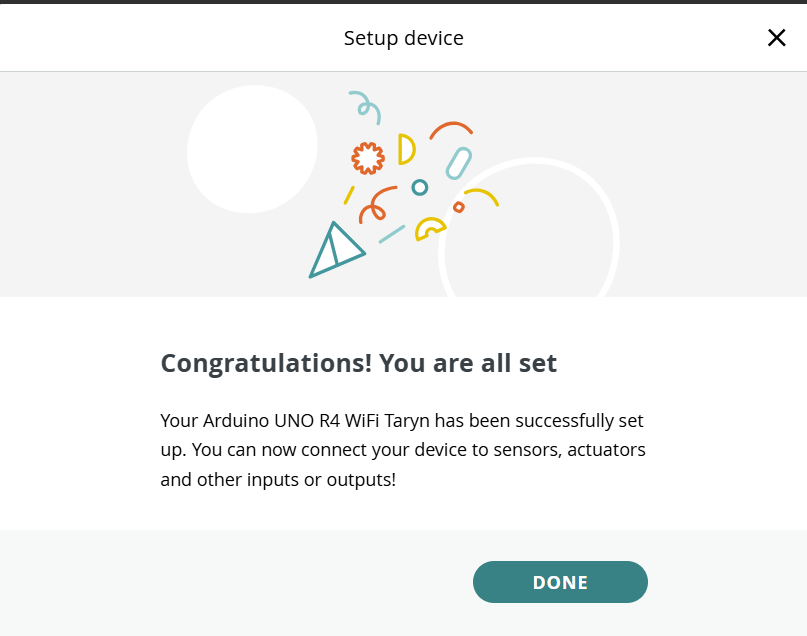Click the DONE button
The height and width of the screenshot is (636, 807).
pyautogui.click(x=560, y=582)
